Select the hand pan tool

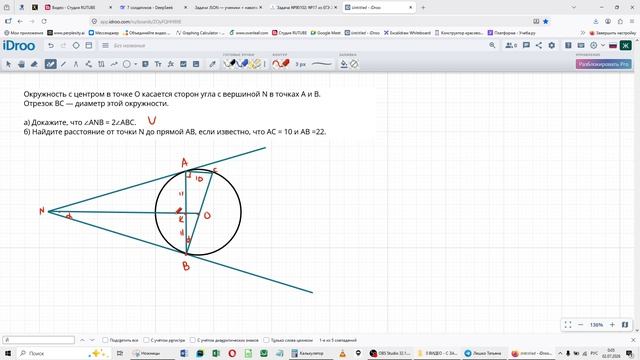21,64
